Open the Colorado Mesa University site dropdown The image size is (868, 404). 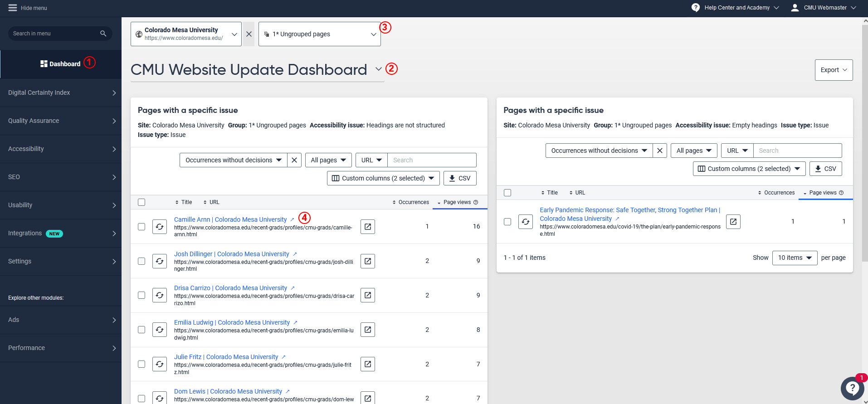(x=186, y=34)
